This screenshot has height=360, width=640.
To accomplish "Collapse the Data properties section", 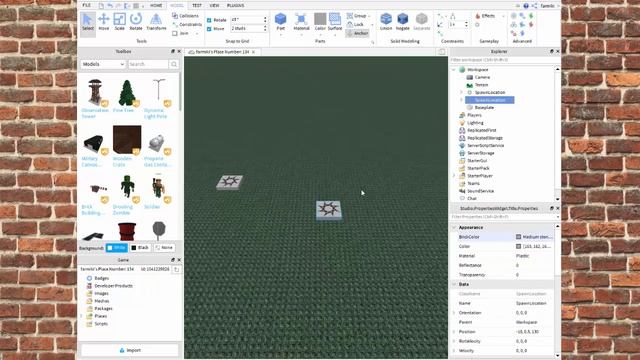I will (454, 284).
